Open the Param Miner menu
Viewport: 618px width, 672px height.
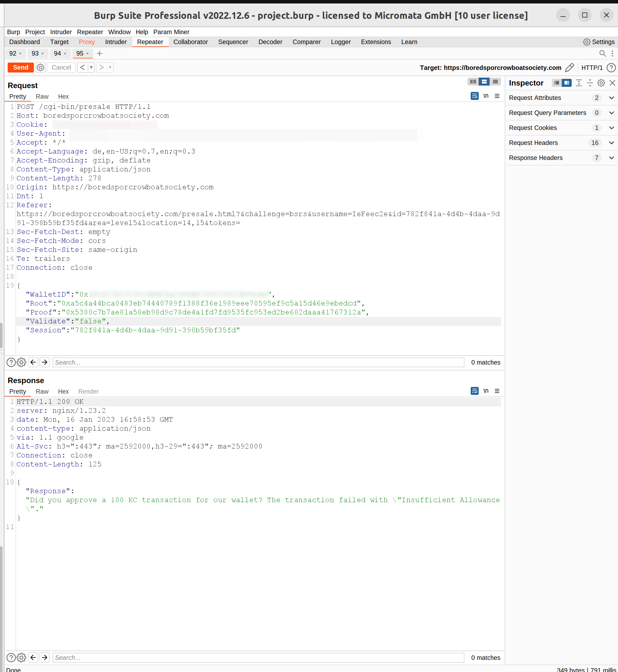click(171, 32)
